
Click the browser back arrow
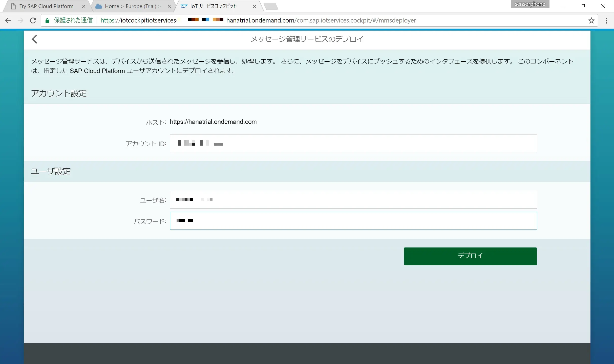click(x=8, y=20)
